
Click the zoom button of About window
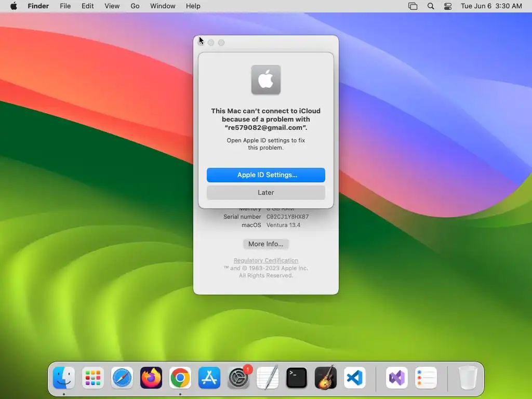tap(221, 43)
